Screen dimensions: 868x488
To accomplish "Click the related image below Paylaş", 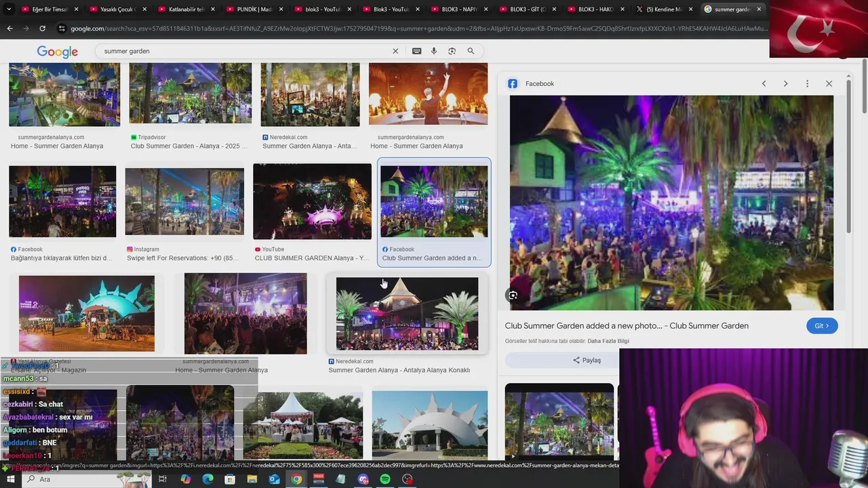I will click(559, 420).
